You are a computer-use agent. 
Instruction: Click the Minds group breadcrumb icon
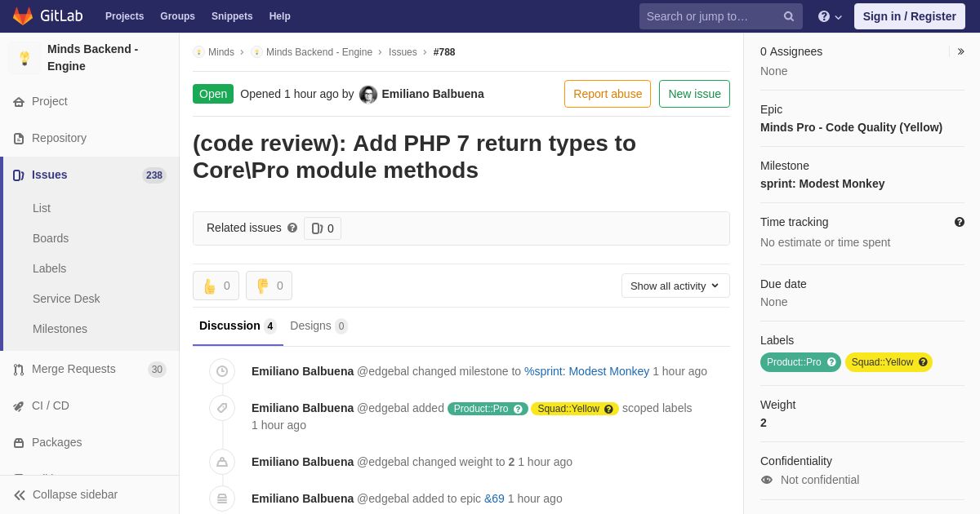click(198, 52)
